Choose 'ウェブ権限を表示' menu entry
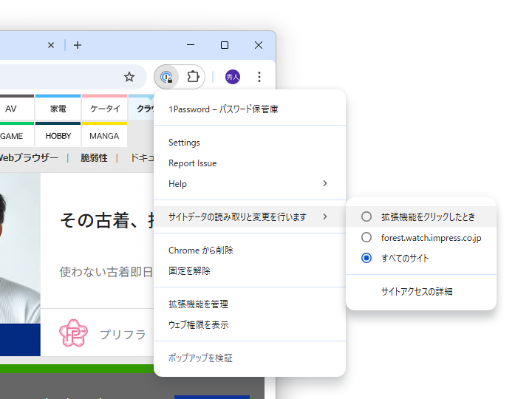The height and width of the screenshot is (399, 532). tap(250, 324)
